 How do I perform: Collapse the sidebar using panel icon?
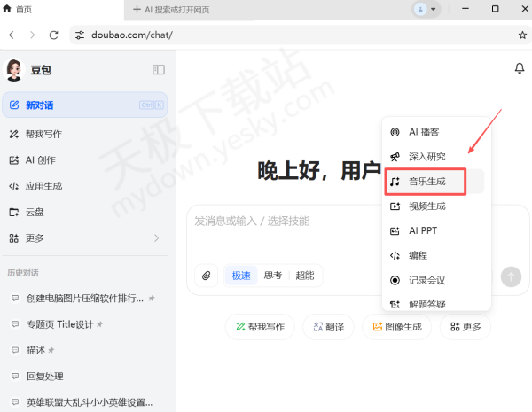159,70
